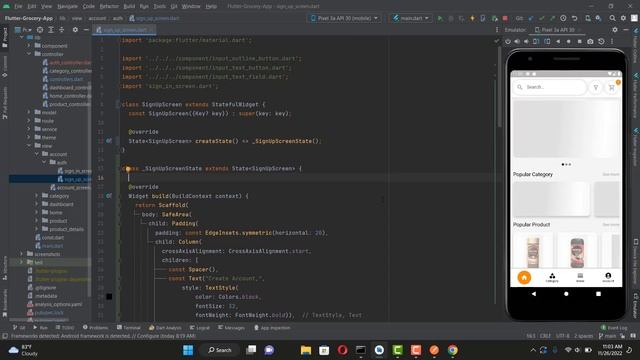Open the Tools menu
Viewport: 640px width, 360px height.
pos(160,7)
